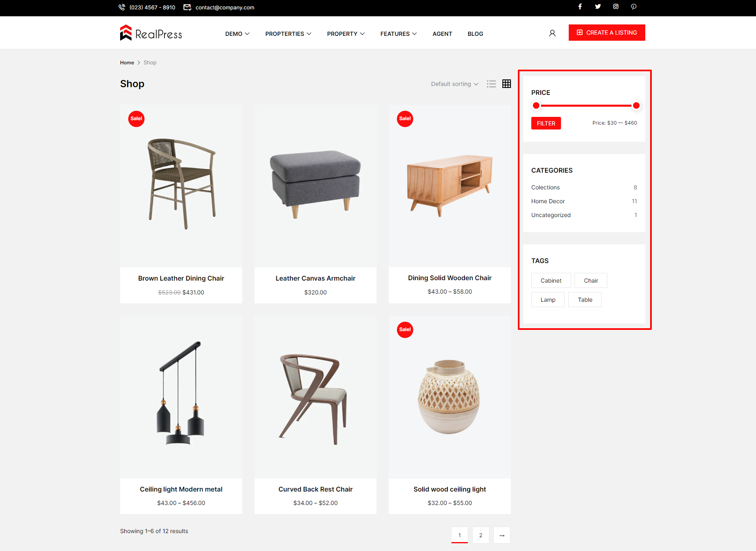
Task: Apply the price FILTER button
Action: (546, 123)
